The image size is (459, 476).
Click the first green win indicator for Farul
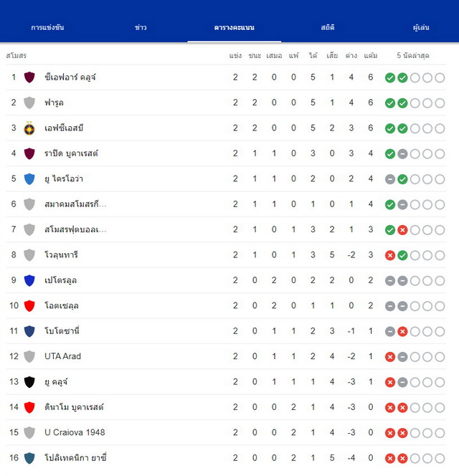390,103
